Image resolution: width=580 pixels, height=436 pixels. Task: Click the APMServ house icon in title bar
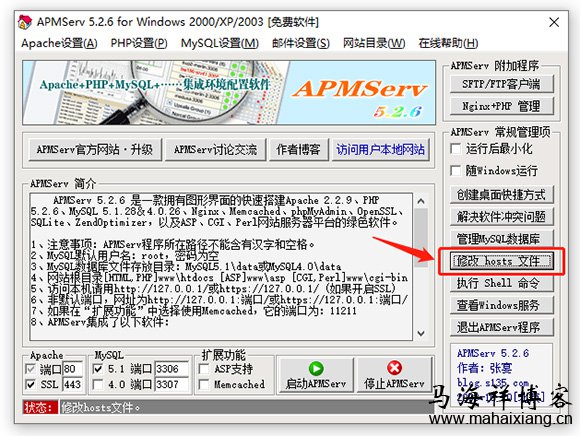click(25, 22)
